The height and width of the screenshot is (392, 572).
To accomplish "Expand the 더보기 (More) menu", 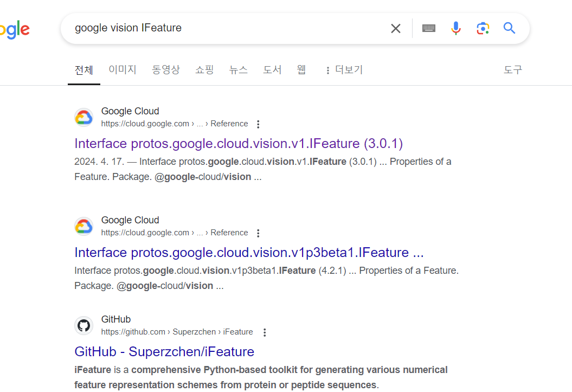I will pyautogui.click(x=344, y=69).
